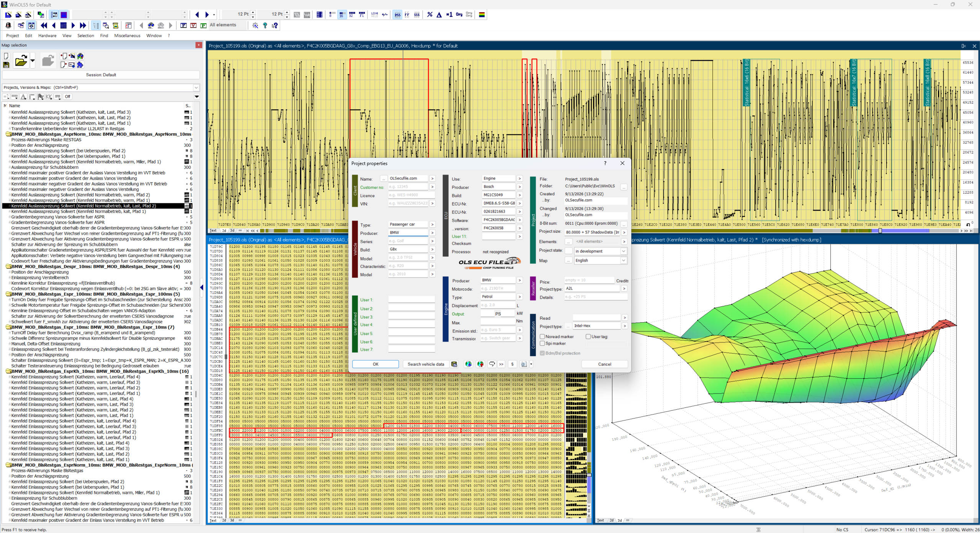The width and height of the screenshot is (980, 533).
Task: Click the globe download icon in dialog
Action: (x=468, y=364)
